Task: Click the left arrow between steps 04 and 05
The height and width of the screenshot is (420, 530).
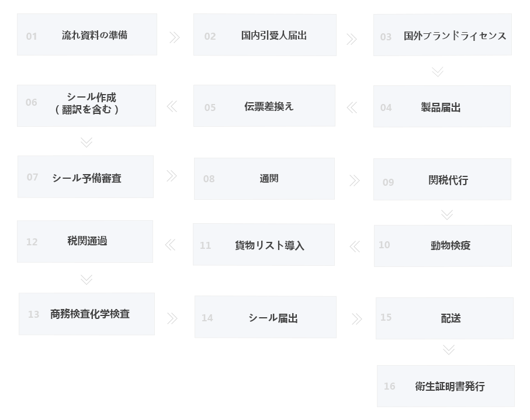Action: point(352,107)
